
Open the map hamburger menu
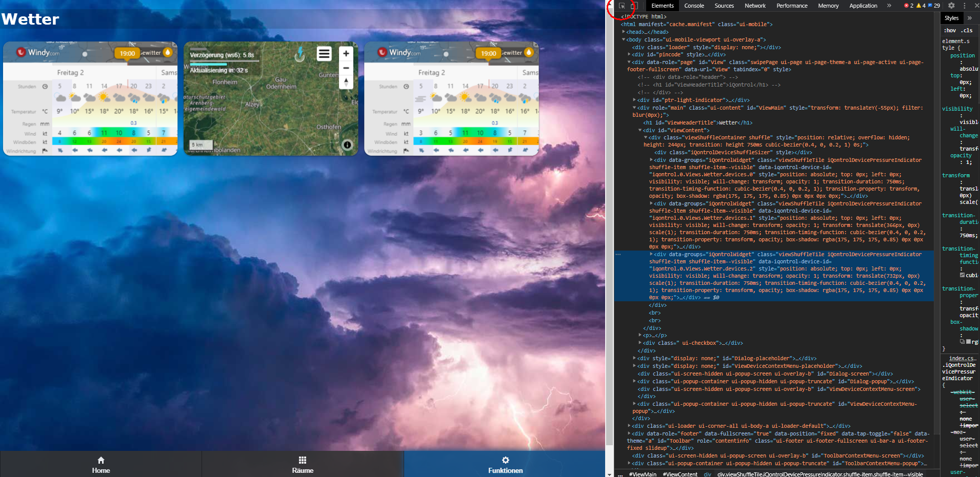(x=324, y=53)
